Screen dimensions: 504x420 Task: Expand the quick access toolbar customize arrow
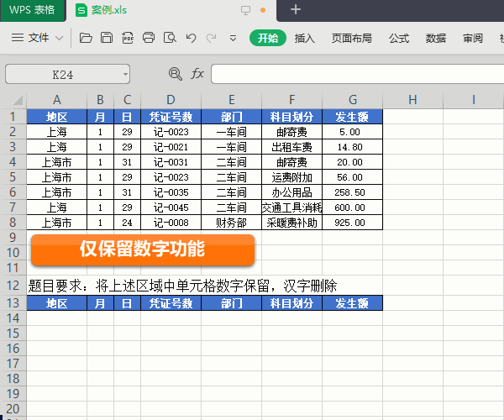tap(233, 38)
